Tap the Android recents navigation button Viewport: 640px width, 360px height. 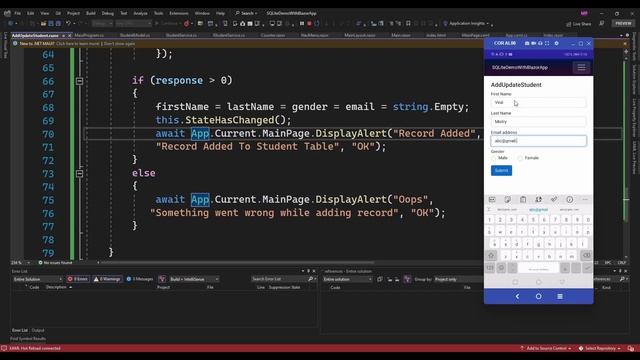point(560,296)
